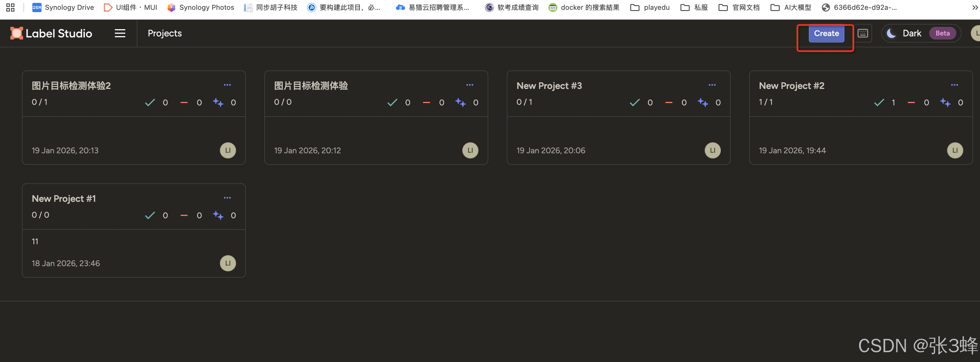
Task: Expand the bookmarks overflow chevron
Action: (975, 7)
